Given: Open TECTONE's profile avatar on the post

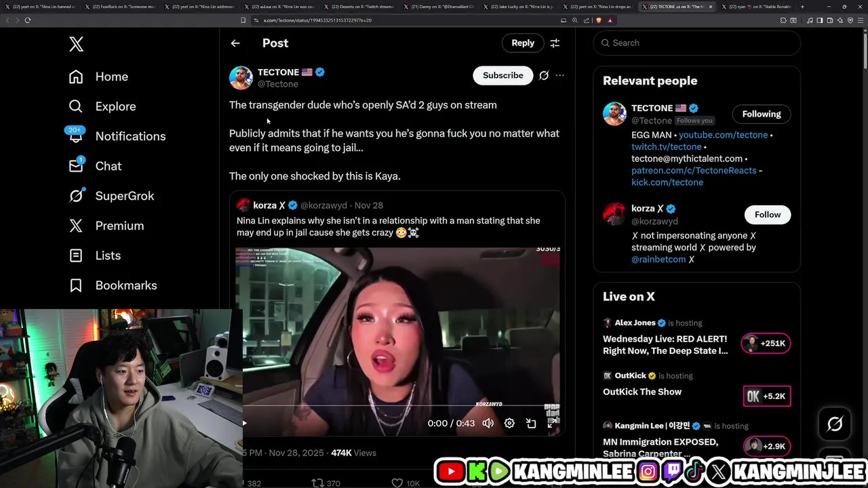Looking at the screenshot, I should pyautogui.click(x=241, y=78).
